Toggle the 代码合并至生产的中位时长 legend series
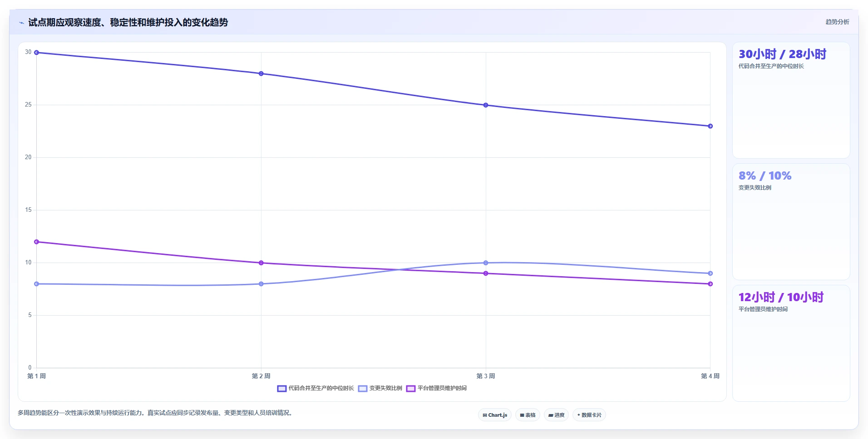The height and width of the screenshot is (439, 868). 316,388
